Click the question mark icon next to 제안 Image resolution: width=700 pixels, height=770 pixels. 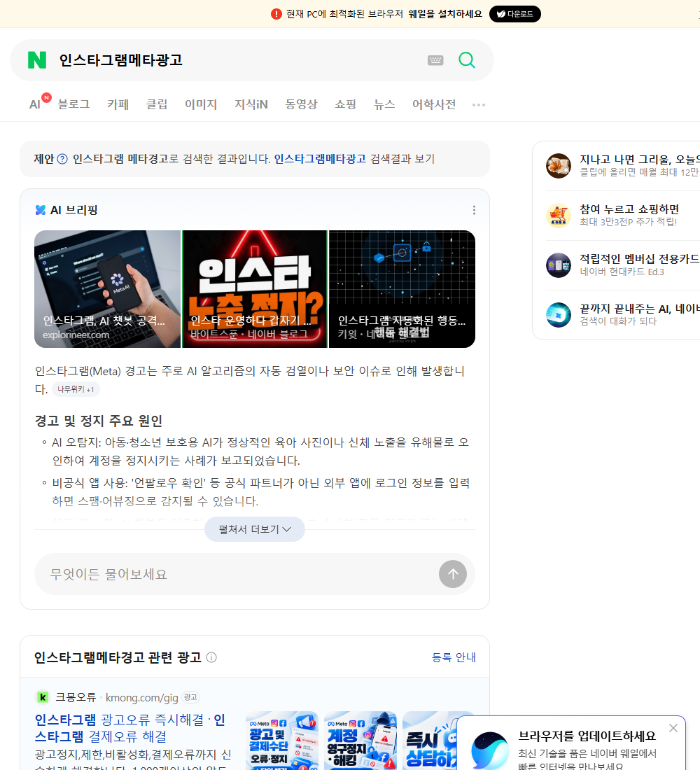[x=62, y=159]
